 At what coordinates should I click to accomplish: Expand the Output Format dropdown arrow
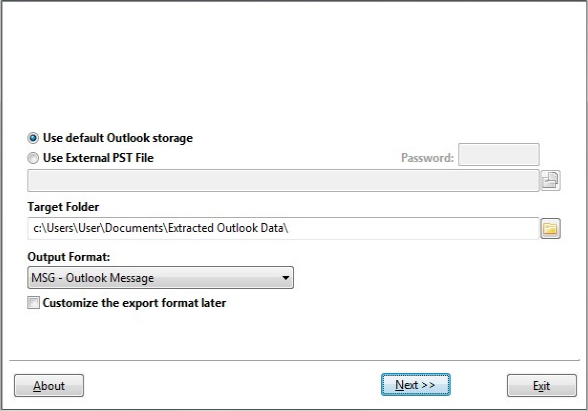286,278
